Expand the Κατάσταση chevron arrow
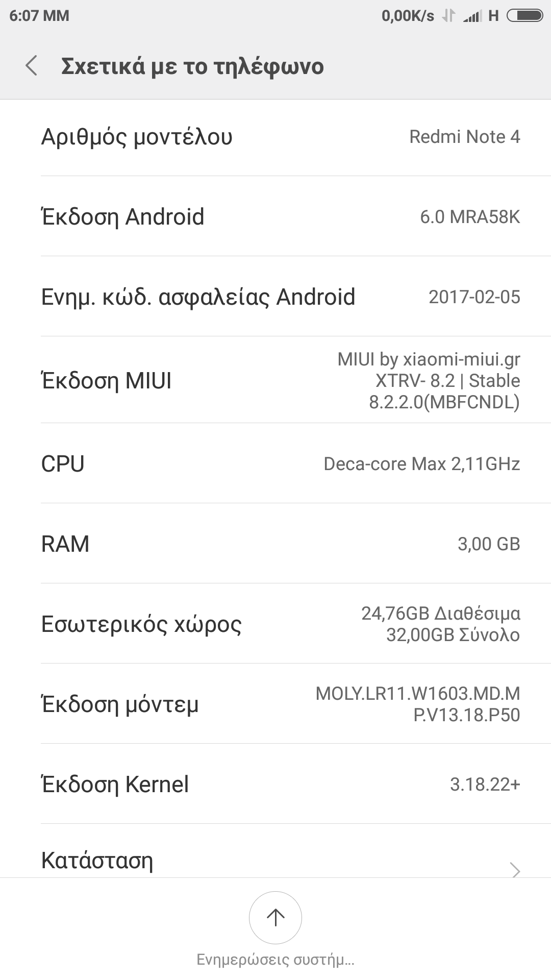The height and width of the screenshot is (980, 551). 515,870
